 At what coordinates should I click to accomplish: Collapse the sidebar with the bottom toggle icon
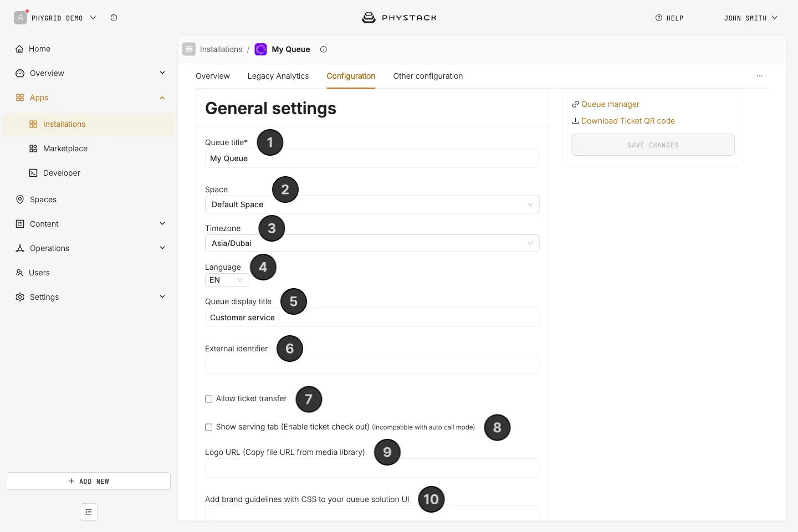pyautogui.click(x=89, y=512)
